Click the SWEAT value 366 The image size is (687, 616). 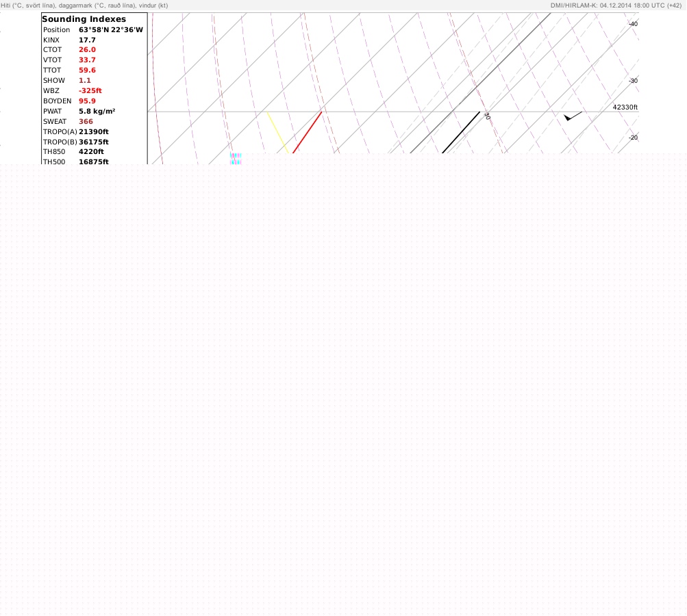click(86, 122)
